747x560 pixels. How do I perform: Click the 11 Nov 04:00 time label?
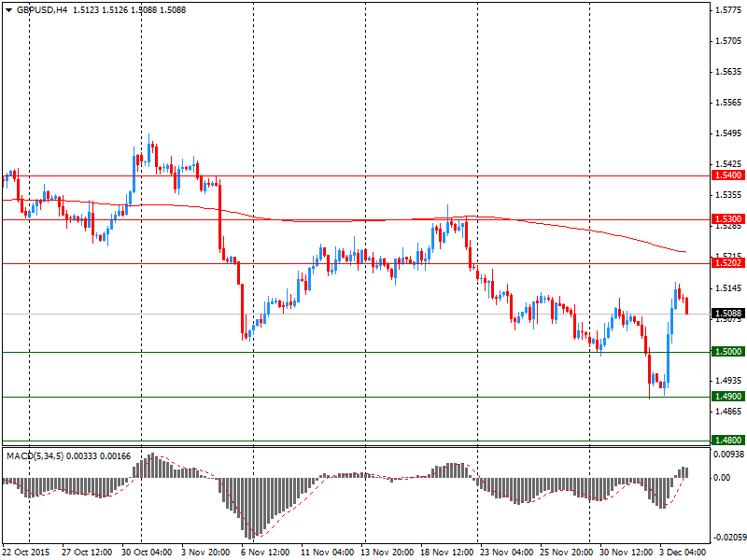coord(328,553)
